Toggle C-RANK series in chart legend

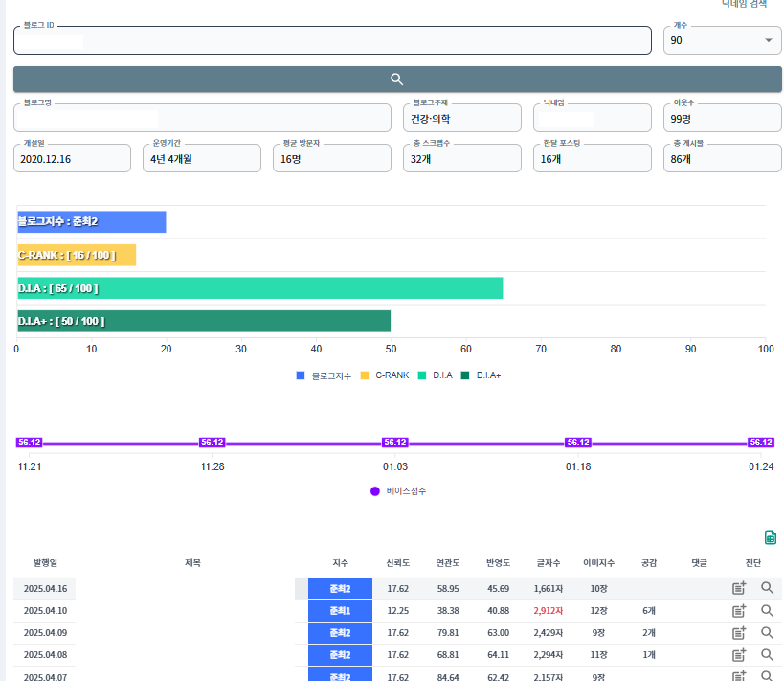click(x=385, y=375)
